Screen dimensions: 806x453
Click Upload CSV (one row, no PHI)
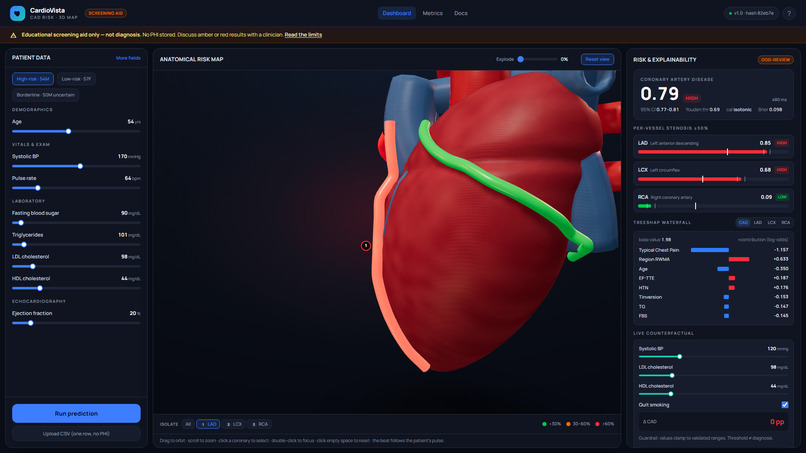coord(76,433)
